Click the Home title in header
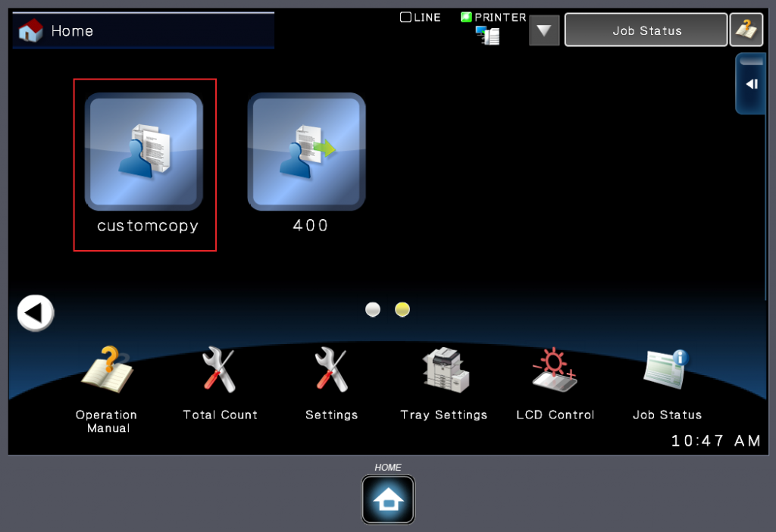Viewport: 776px width, 532px height. click(72, 31)
